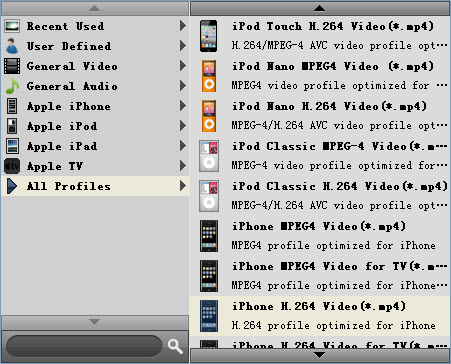The width and height of the screenshot is (451, 364).
Task: Select the General Audio category
Action: [x=95, y=86]
